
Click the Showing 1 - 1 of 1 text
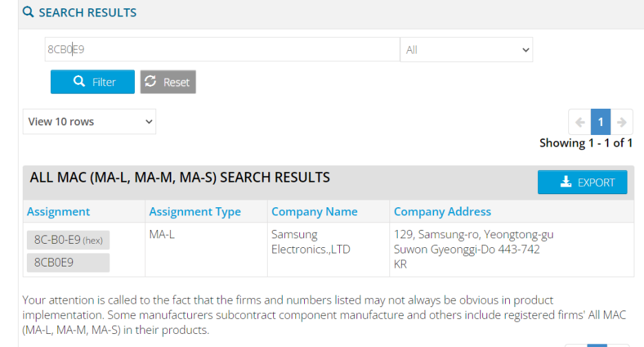tap(586, 143)
